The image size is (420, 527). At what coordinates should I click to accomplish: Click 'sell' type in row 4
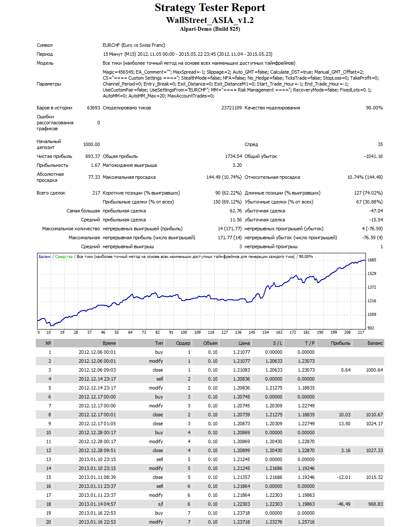160,379
